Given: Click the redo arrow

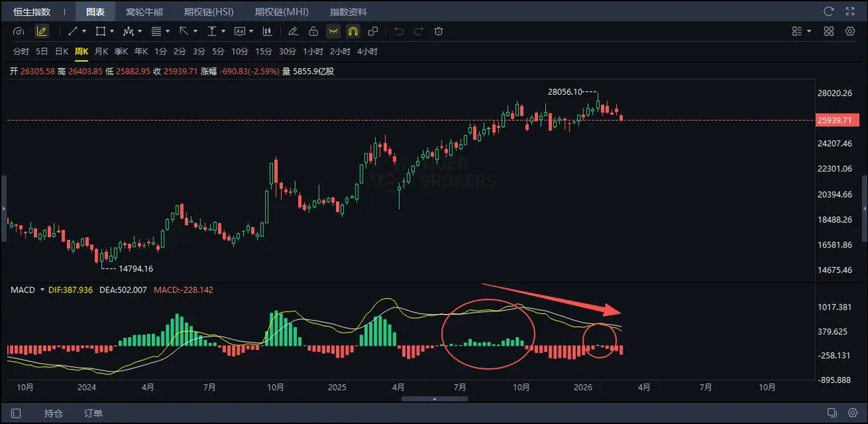Looking at the screenshot, I should (418, 32).
